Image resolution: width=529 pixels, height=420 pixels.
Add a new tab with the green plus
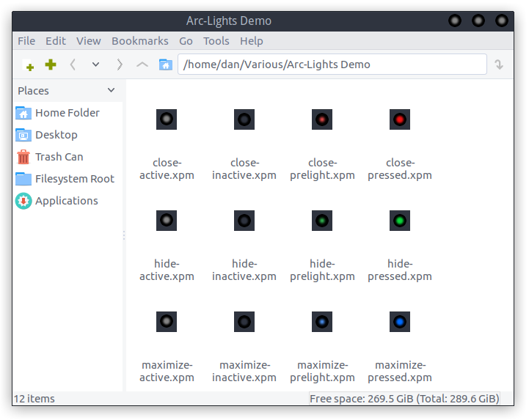point(51,65)
